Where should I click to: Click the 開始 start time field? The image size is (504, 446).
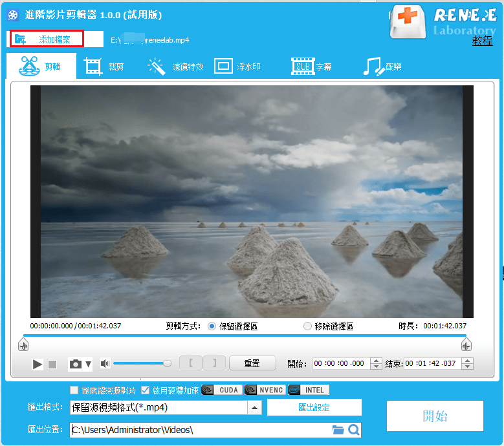click(342, 363)
